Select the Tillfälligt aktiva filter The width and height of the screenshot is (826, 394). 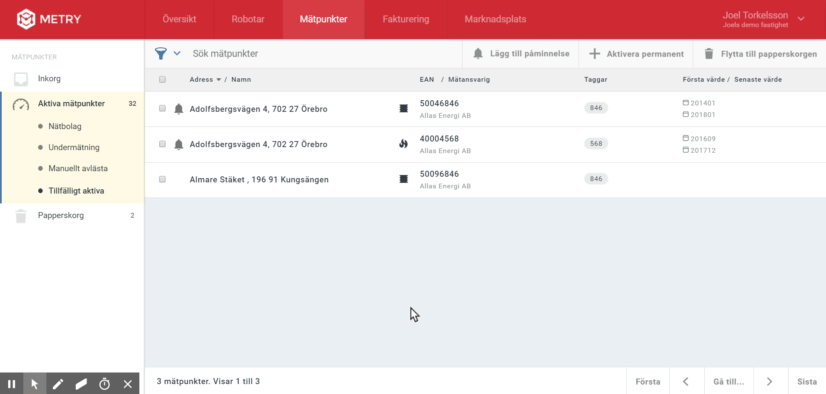click(x=76, y=191)
